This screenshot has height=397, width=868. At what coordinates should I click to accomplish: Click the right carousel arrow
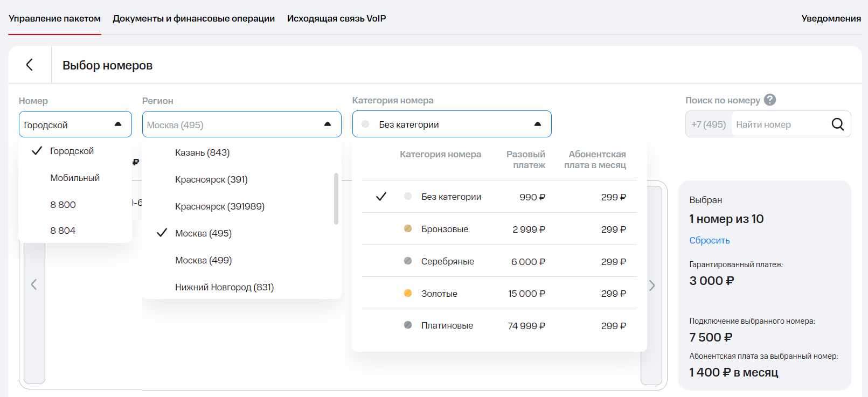[651, 285]
